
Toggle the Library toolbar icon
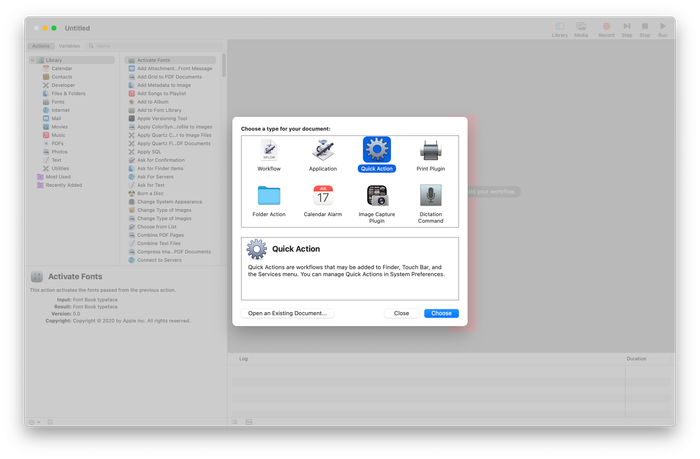[x=559, y=26]
